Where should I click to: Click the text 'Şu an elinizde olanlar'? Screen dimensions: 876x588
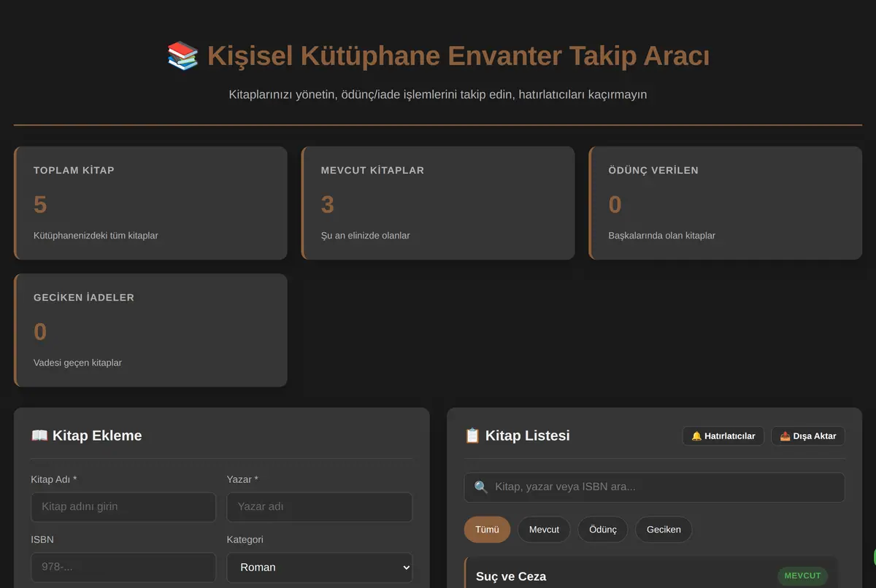tap(366, 236)
